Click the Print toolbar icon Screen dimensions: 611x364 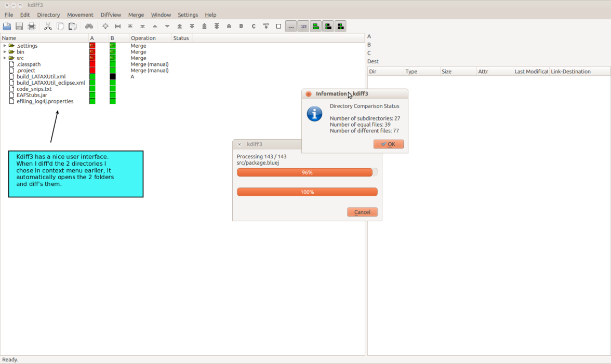tap(32, 26)
